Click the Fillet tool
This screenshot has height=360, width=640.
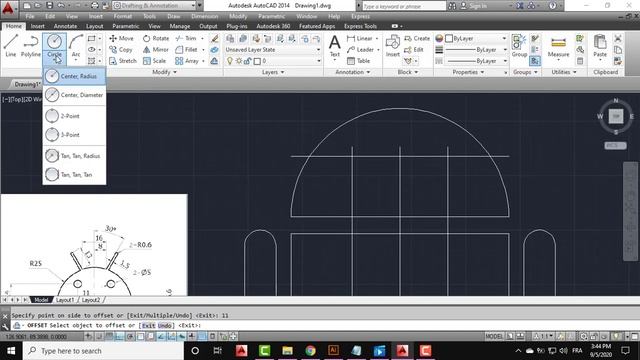coord(187,49)
